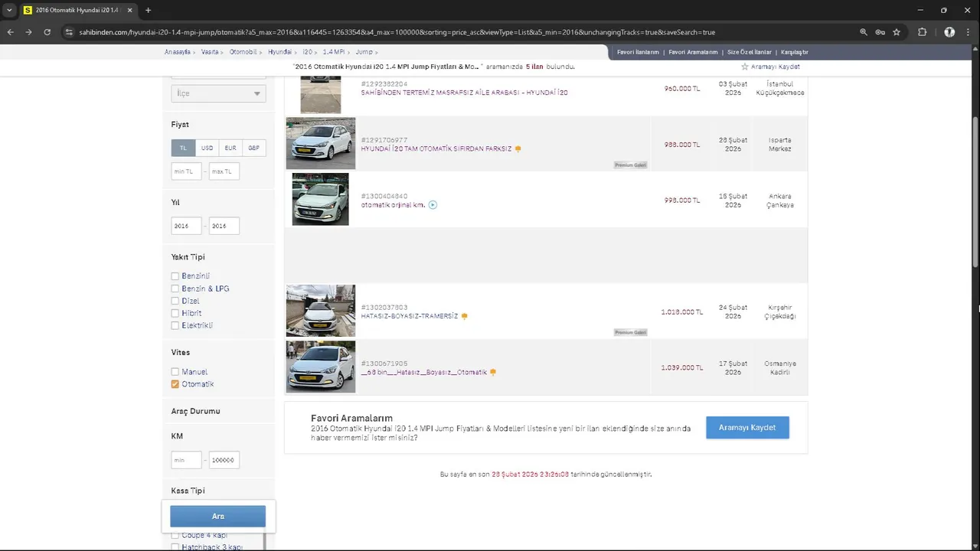Uncheck the Otomatik gearbox checkbox

pos(175,384)
